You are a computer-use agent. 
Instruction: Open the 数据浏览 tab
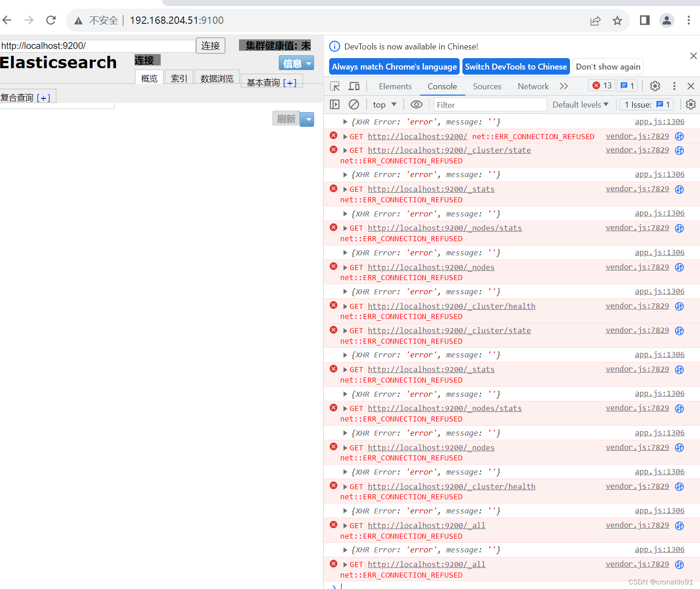pyautogui.click(x=217, y=78)
